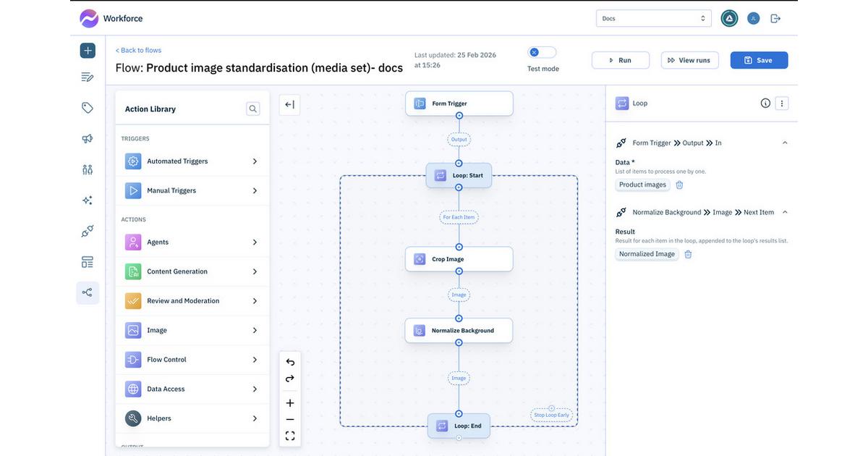This screenshot has height=456, width=868.
Task: Expand Content Generation category
Action: pos(192,271)
